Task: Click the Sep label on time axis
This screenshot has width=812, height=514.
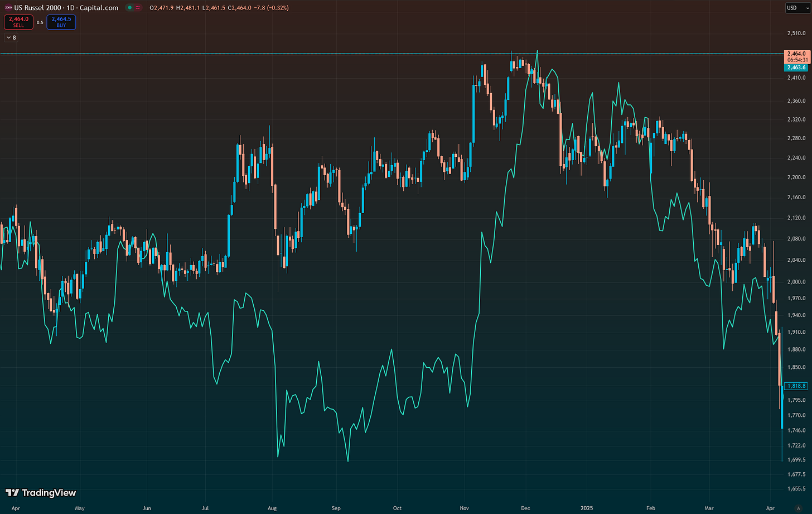Action: (335, 508)
